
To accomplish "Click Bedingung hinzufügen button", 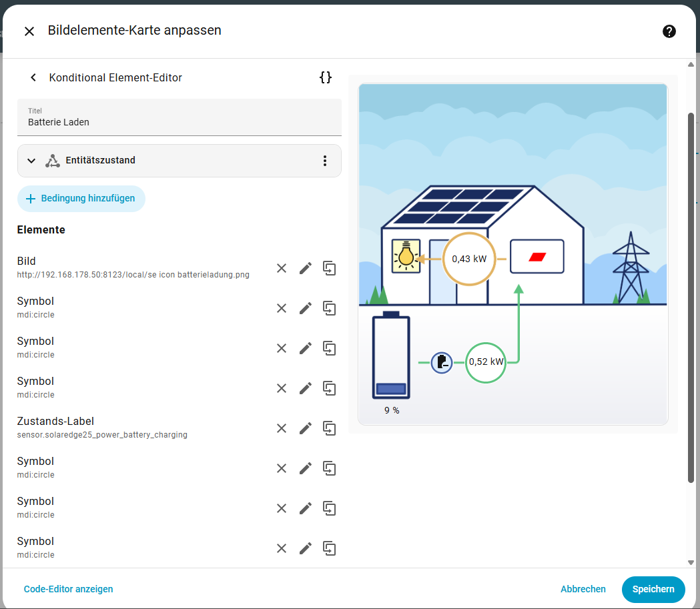I will click(x=81, y=199).
